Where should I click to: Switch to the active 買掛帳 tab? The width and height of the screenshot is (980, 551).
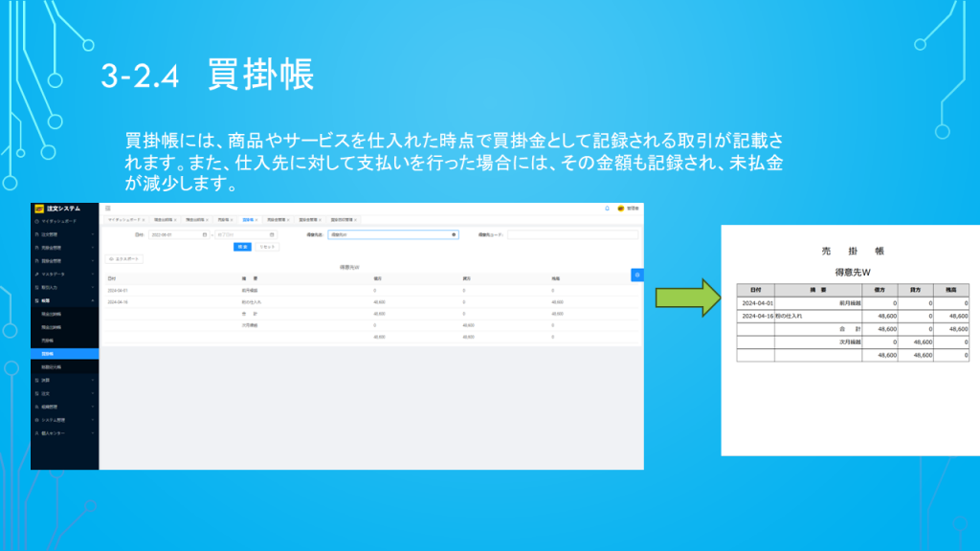pos(248,220)
